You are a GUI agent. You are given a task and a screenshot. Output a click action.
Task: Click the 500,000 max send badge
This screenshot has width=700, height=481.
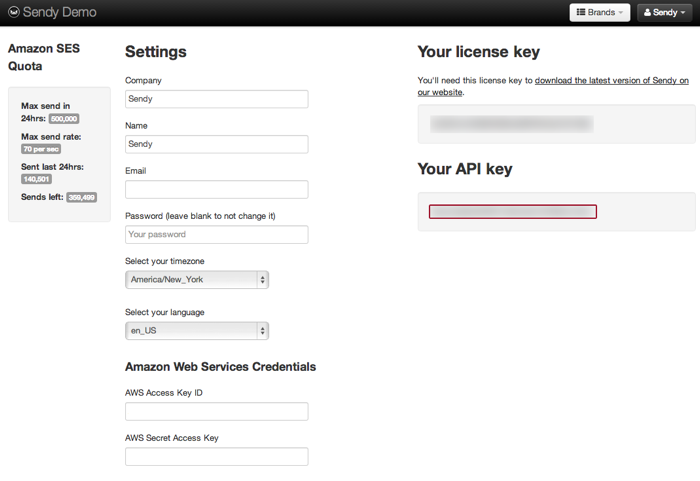(63, 118)
